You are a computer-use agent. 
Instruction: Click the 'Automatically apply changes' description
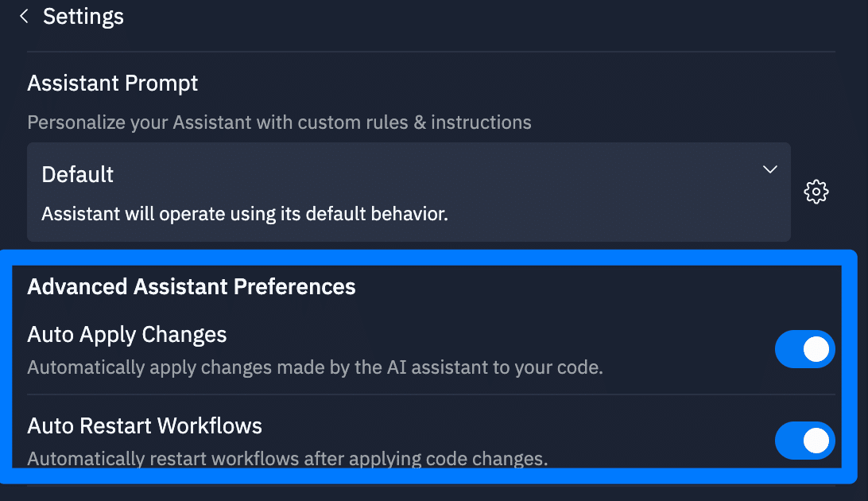coord(315,368)
